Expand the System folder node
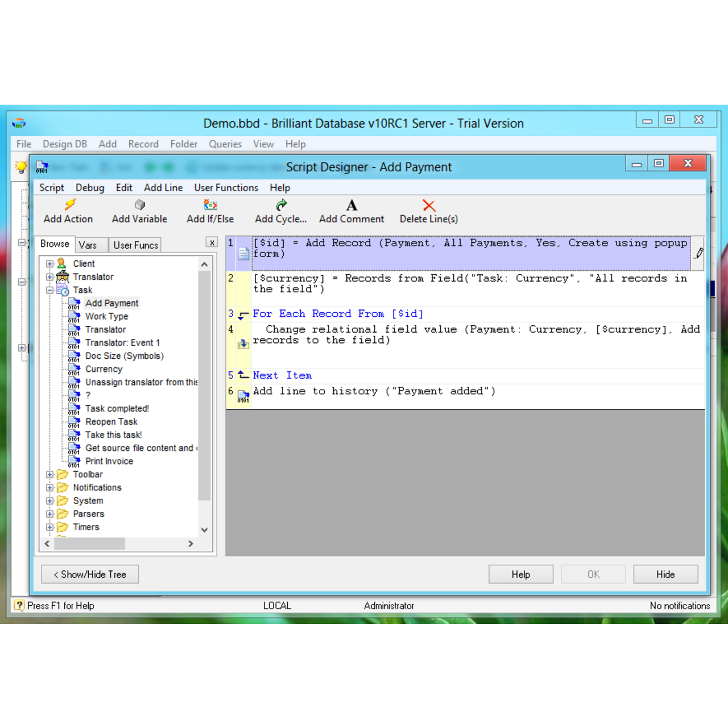Image resolution: width=728 pixels, height=728 pixels. click(50, 501)
